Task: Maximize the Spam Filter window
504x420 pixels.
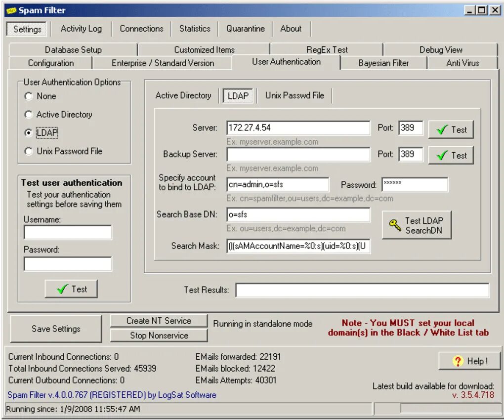Action: point(481,10)
